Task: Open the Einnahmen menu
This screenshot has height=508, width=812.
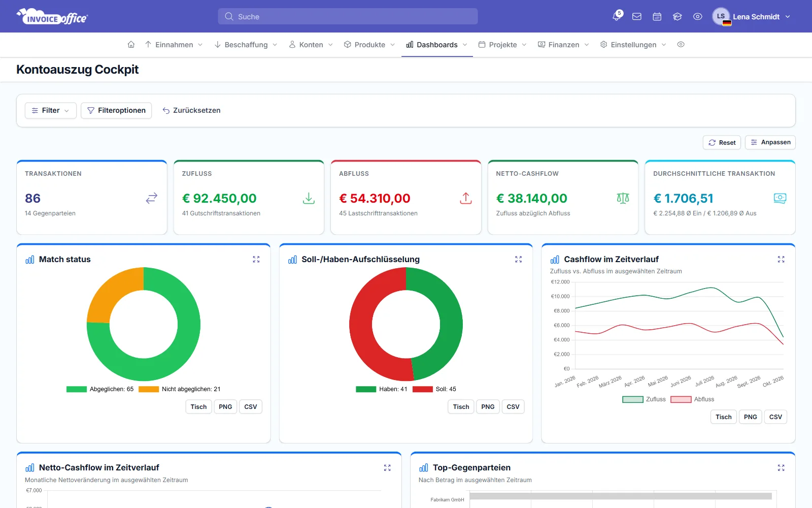Action: click(x=174, y=45)
